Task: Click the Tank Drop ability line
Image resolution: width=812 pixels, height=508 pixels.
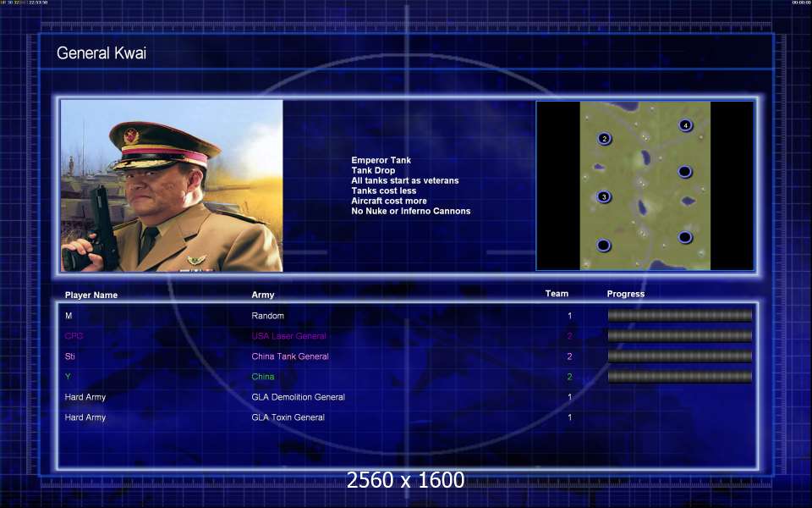Action: (x=373, y=170)
